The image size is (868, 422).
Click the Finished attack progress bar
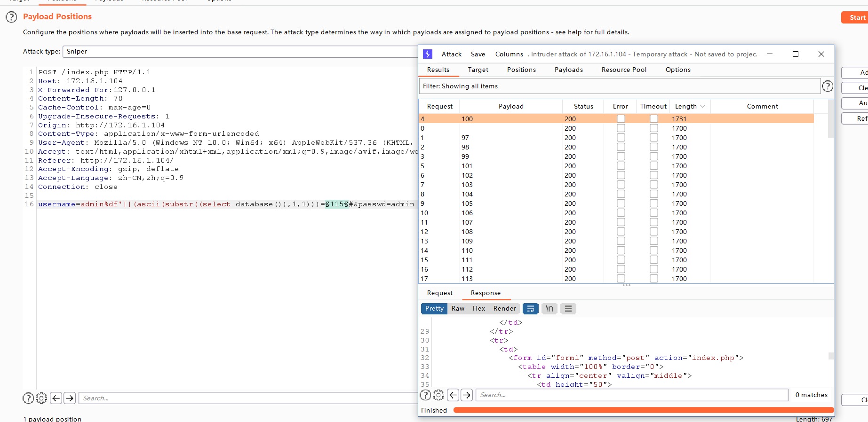644,410
